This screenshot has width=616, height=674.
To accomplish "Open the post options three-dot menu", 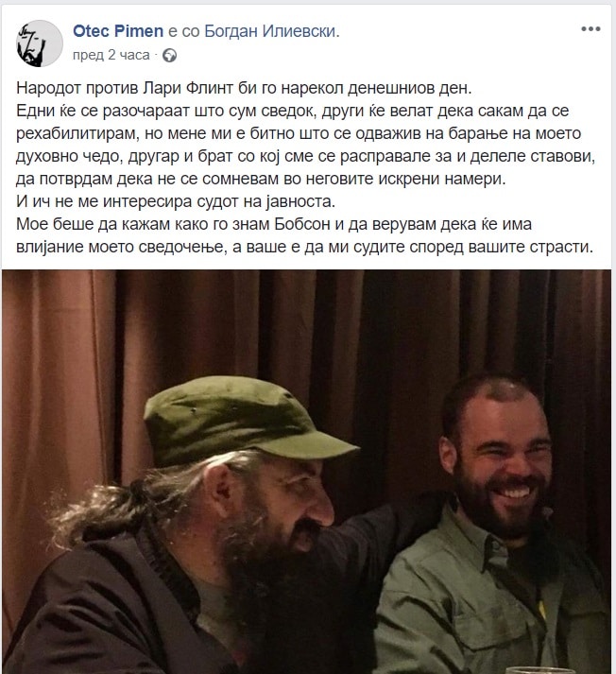I will pyautogui.click(x=590, y=29).
